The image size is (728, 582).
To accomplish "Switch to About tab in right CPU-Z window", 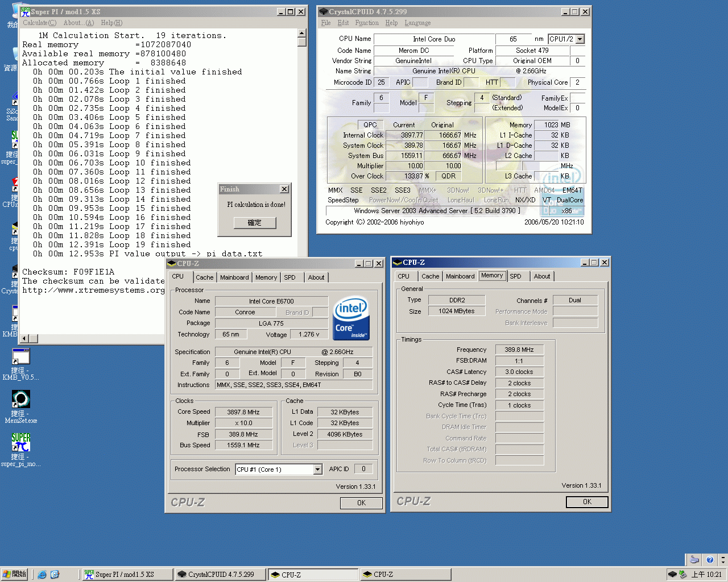I will pyautogui.click(x=542, y=276).
